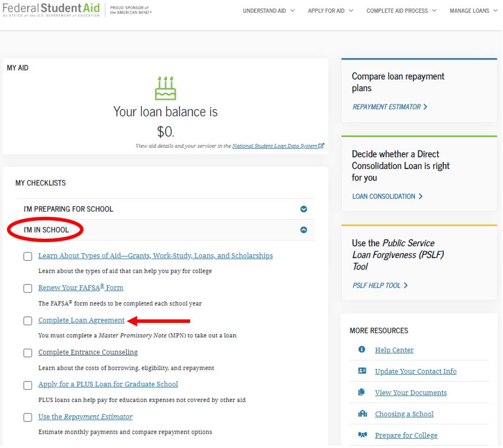Go to View Your Documents link
The image size is (503, 448).
(411, 393)
